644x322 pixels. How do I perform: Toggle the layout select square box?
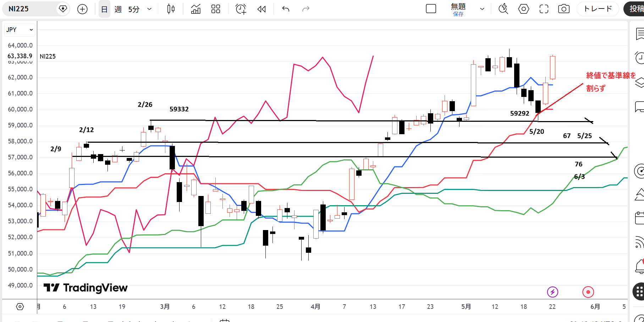pyautogui.click(x=431, y=9)
